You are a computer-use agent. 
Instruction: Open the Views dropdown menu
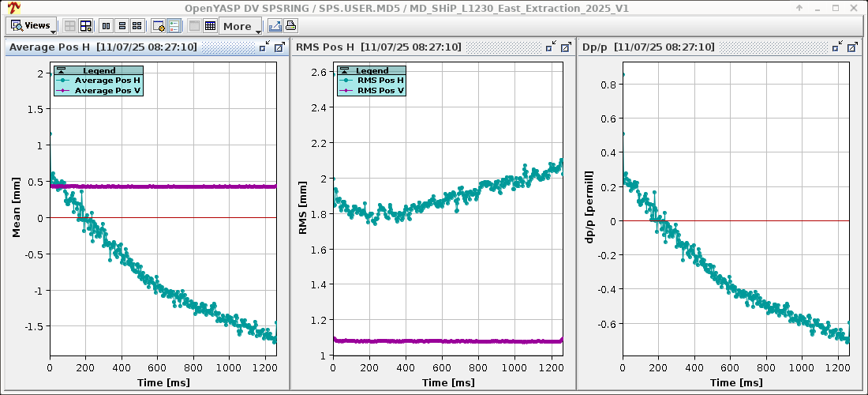pos(31,25)
